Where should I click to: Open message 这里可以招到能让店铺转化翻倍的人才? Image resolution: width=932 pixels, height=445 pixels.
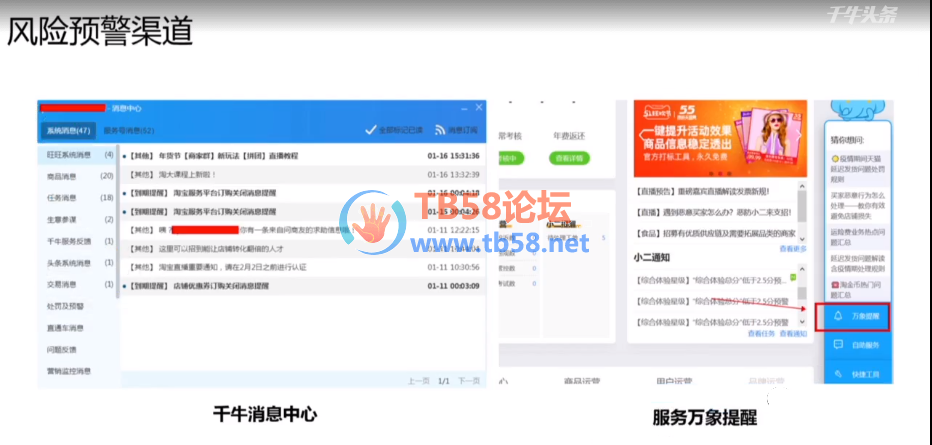pyautogui.click(x=303, y=249)
